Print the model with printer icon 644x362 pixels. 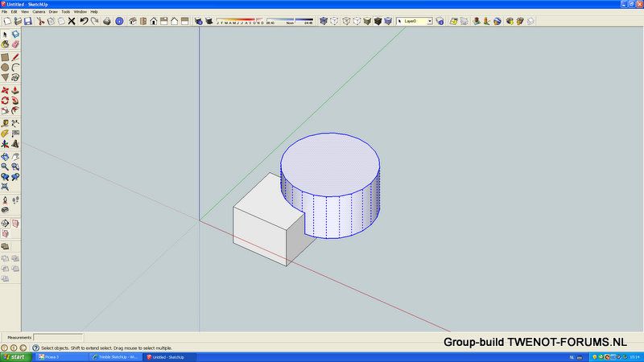[107, 21]
